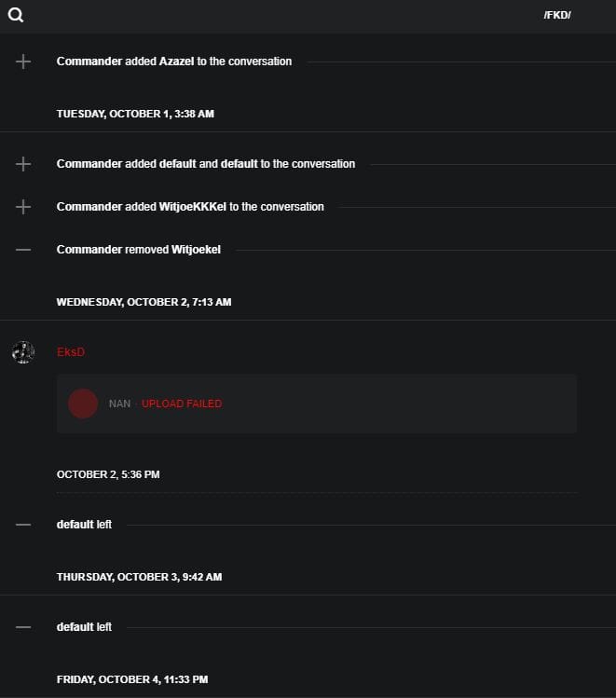Click minus icon beside Witjoekel removed event
Image resolution: width=616 pixels, height=698 pixels.
coord(23,250)
